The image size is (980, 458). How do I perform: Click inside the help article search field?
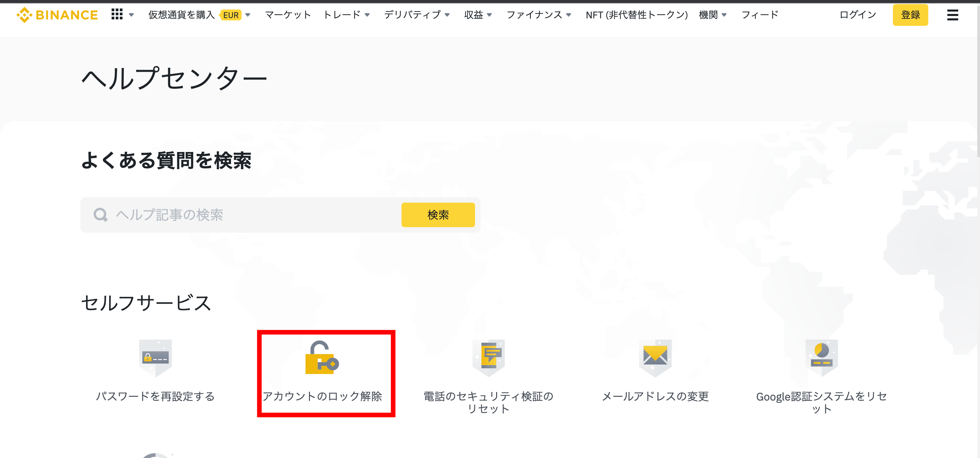point(228,215)
